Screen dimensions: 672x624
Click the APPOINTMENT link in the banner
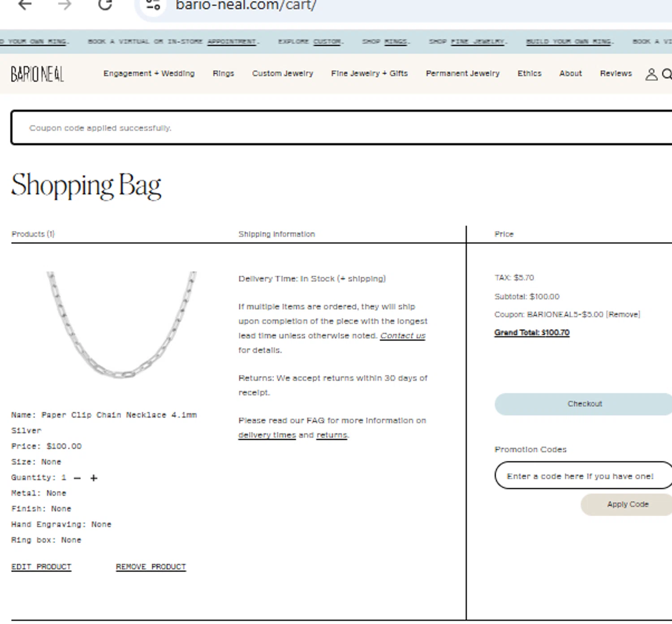232,42
